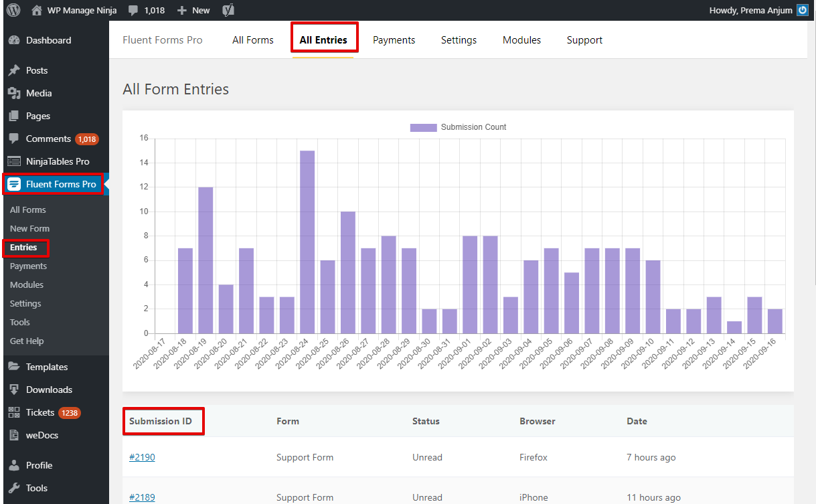Open the Templates sidebar menu
The width and height of the screenshot is (816, 504).
[47, 367]
